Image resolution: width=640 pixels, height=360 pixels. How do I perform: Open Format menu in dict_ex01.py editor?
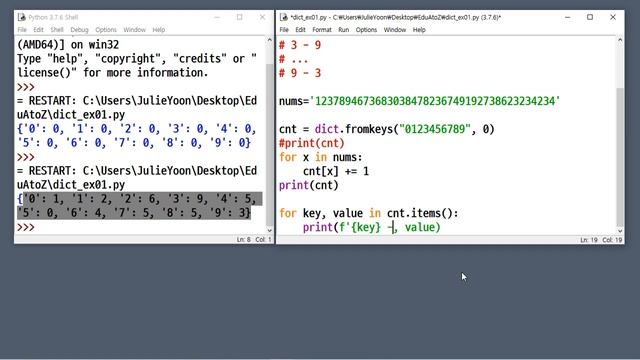tap(322, 30)
